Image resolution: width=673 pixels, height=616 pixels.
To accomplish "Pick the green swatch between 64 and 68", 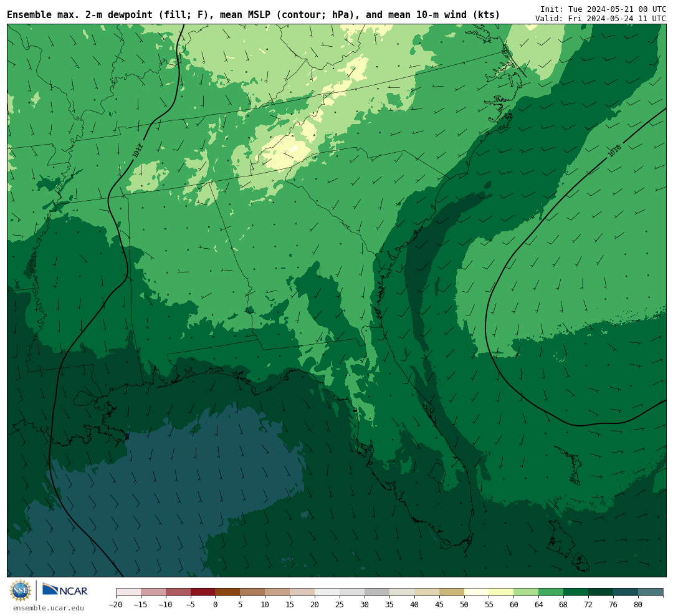I will [x=551, y=592].
